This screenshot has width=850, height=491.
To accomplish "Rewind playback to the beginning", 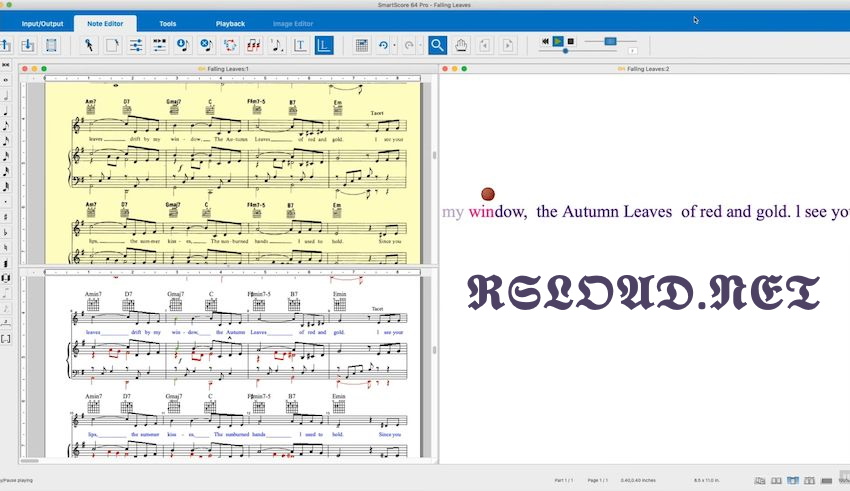I will point(546,41).
